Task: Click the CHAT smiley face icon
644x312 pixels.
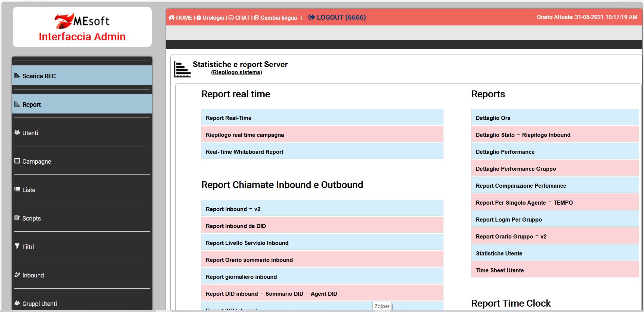Action: (231, 18)
